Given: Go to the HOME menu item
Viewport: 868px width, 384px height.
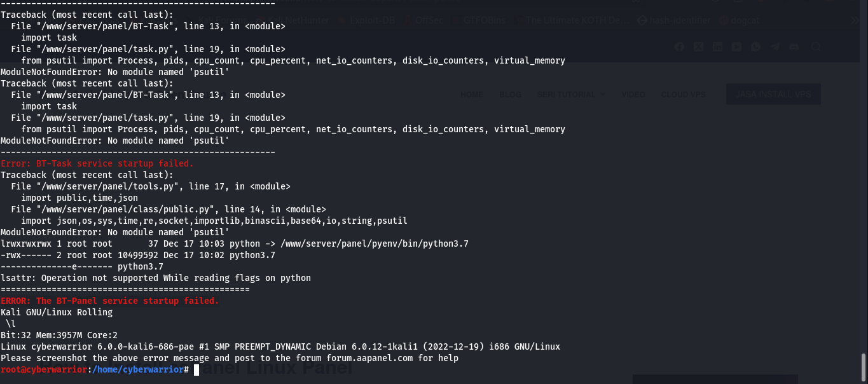Looking at the screenshot, I should [472, 94].
